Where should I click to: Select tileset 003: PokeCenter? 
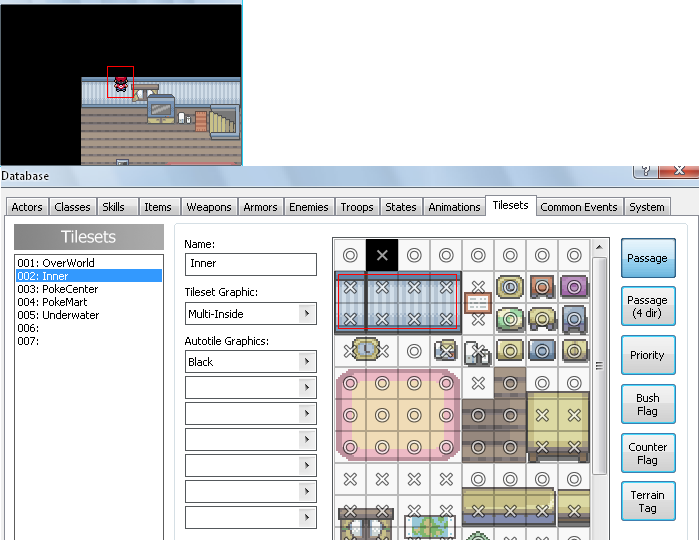(x=89, y=289)
